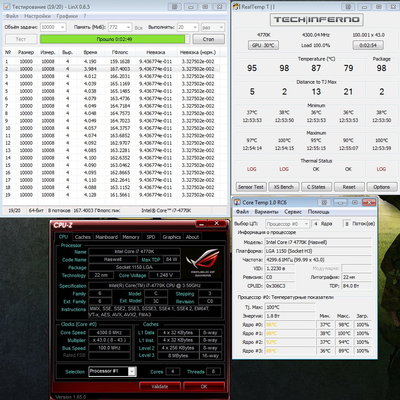Click the XS Bench button in RealTemp
Image resolution: width=400 pixels, height=400 pixels.
283,187
